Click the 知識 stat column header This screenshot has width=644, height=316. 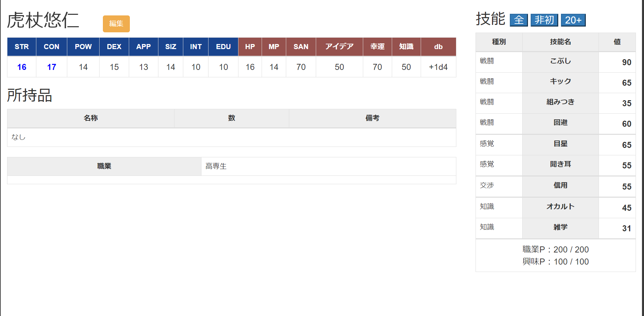point(406,47)
